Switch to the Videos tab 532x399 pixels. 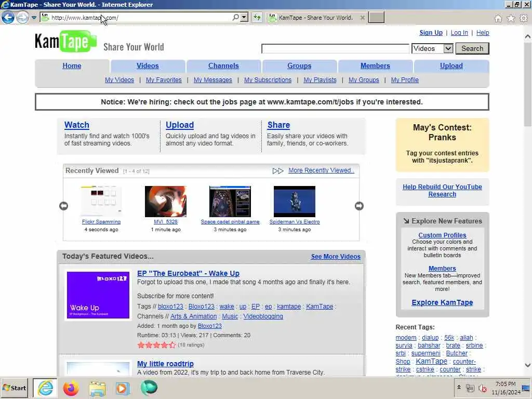(x=148, y=66)
